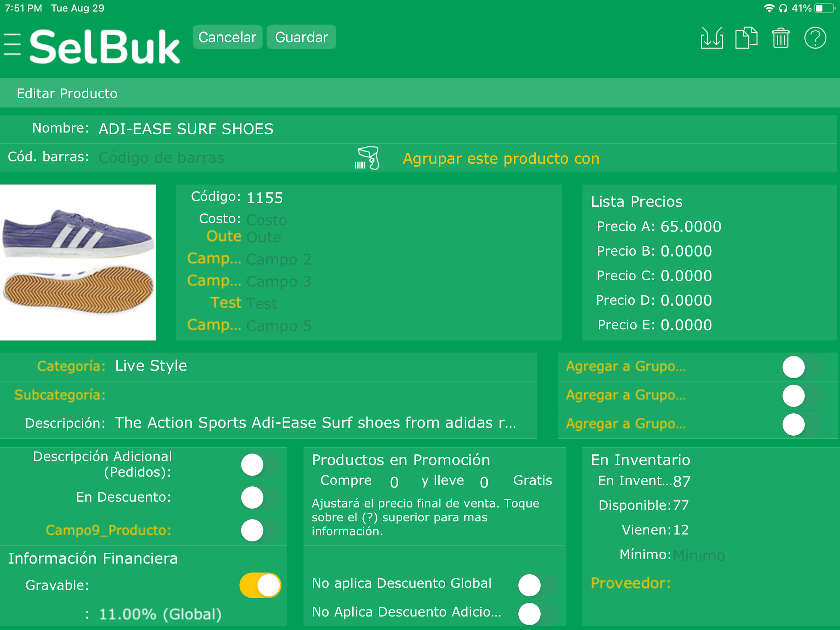Check battery indicator in status bar

tap(826, 8)
